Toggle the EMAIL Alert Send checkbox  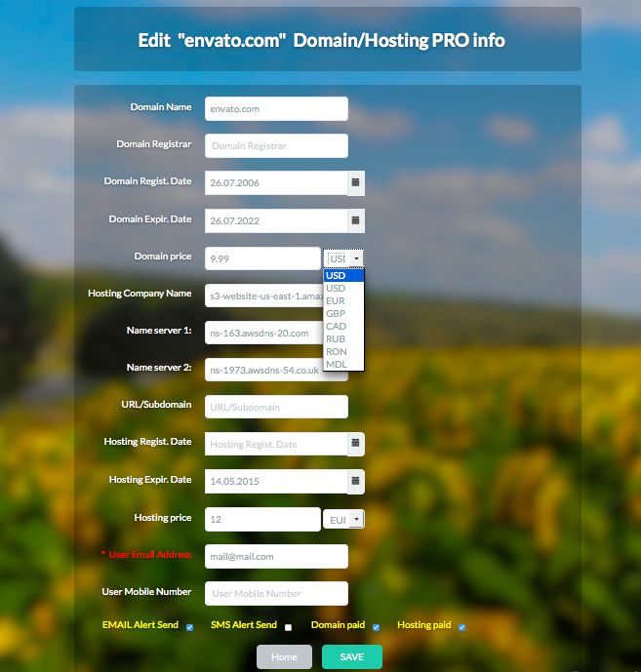tap(189, 627)
